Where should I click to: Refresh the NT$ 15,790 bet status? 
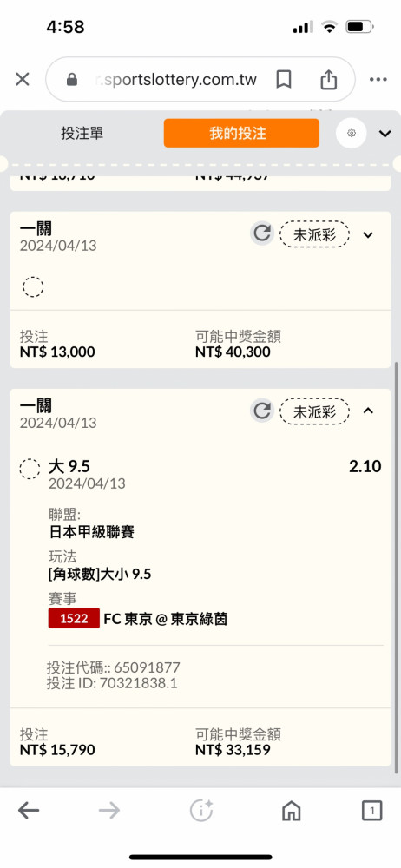click(261, 411)
